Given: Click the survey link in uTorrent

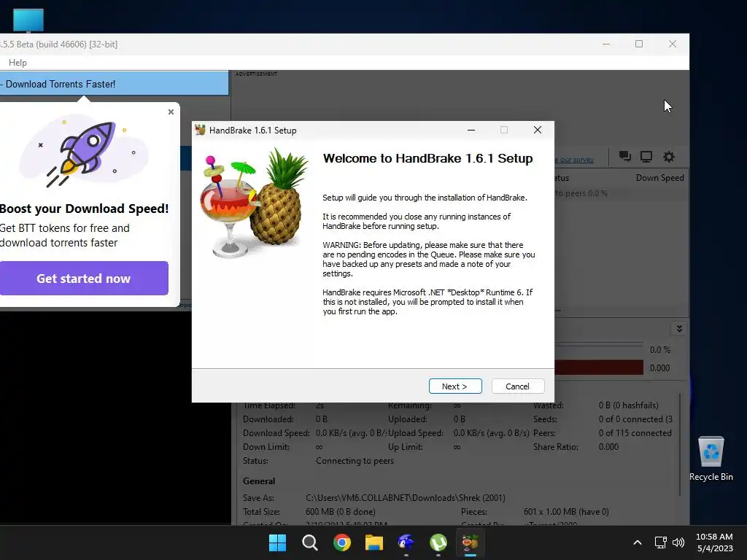Looking at the screenshot, I should (x=575, y=160).
